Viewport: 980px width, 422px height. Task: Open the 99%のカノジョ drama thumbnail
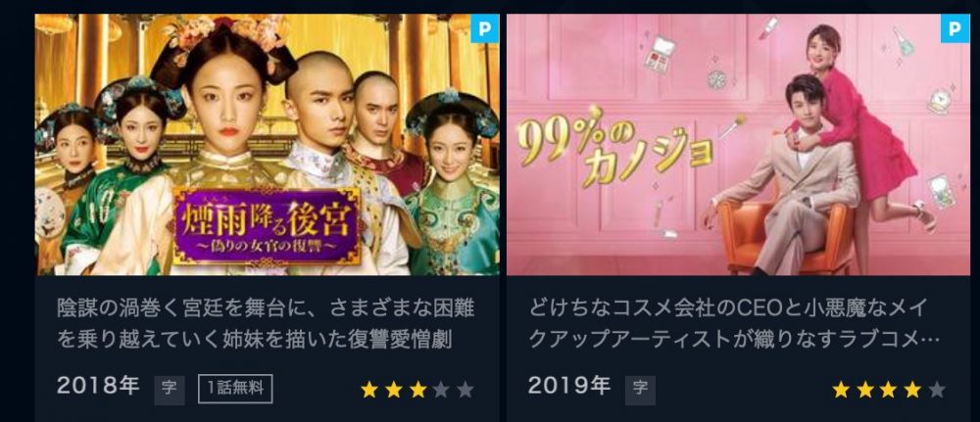pyautogui.click(x=738, y=144)
